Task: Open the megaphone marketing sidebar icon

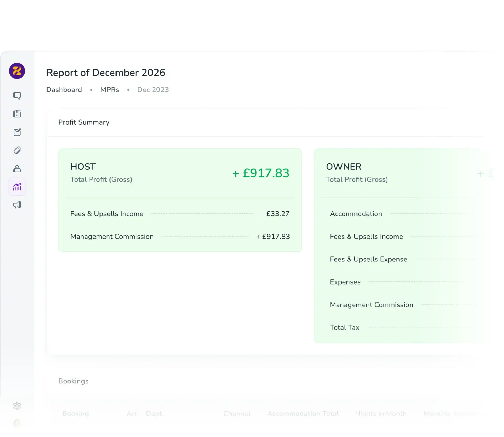Action: point(17,205)
